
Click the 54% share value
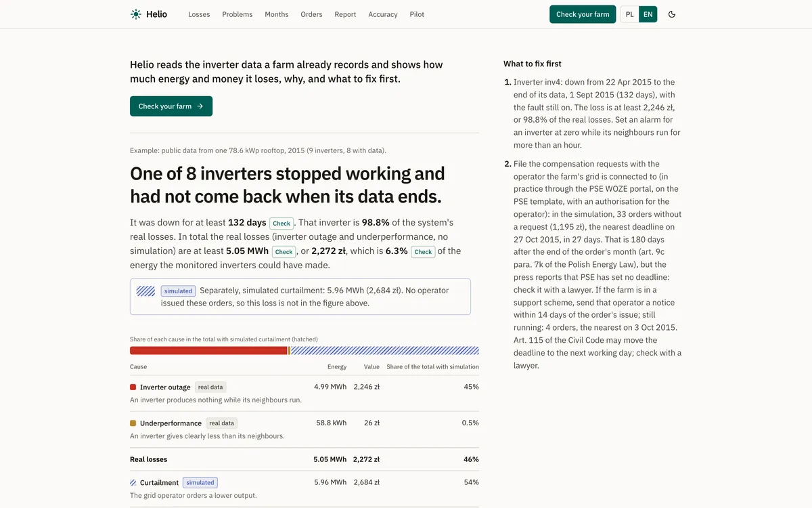click(471, 482)
